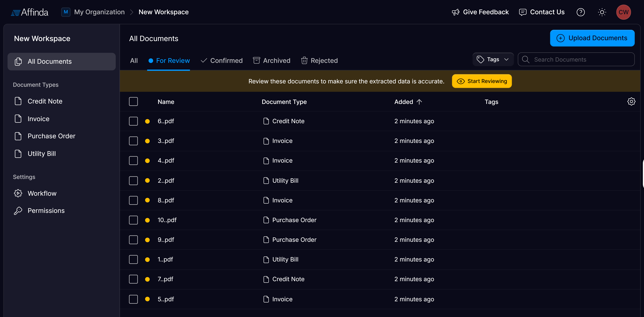Click the My Organization badge icon
The image size is (644, 317).
(x=66, y=12)
